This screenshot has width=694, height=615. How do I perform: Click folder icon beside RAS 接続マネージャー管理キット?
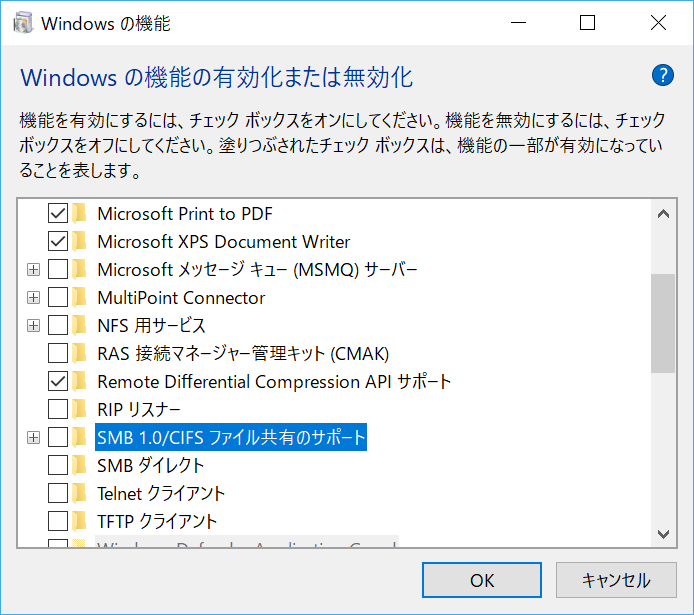tap(79, 354)
